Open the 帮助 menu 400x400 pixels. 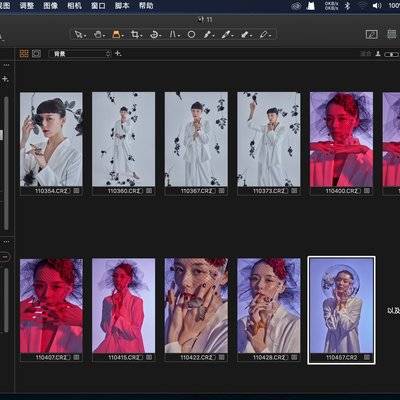coord(146,6)
